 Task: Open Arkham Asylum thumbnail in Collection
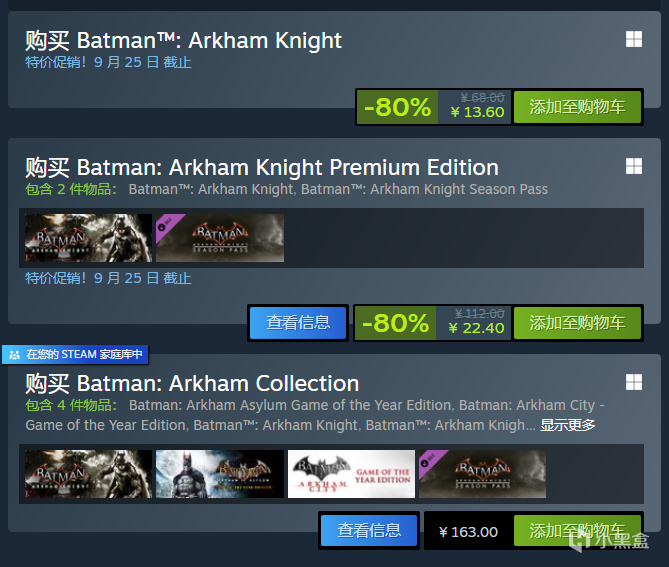tap(219, 474)
